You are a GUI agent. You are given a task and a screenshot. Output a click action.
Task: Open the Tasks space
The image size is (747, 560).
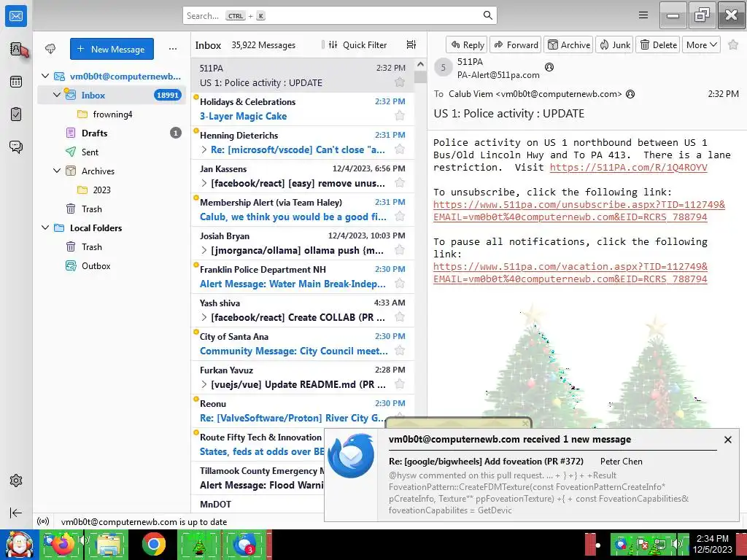pyautogui.click(x=16, y=114)
